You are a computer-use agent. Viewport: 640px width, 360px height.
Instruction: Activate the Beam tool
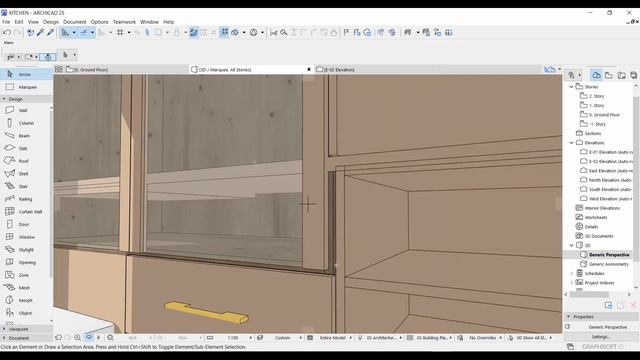coord(24,136)
